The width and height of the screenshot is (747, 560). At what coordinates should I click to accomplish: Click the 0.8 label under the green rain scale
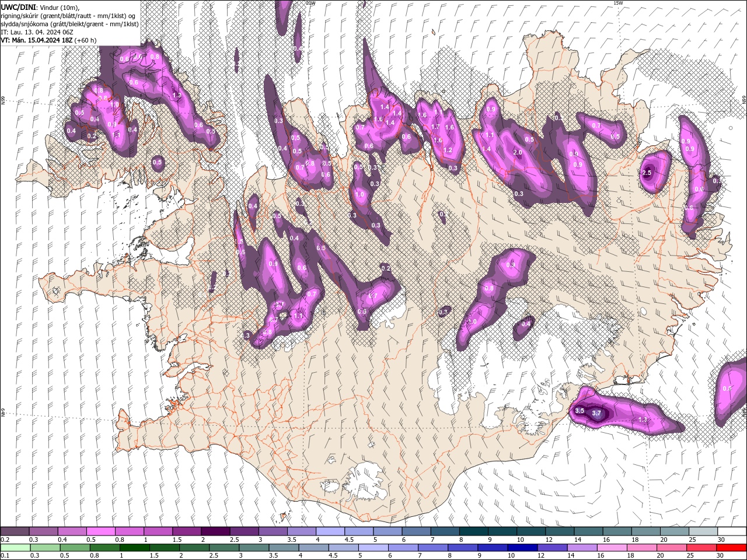click(95, 556)
